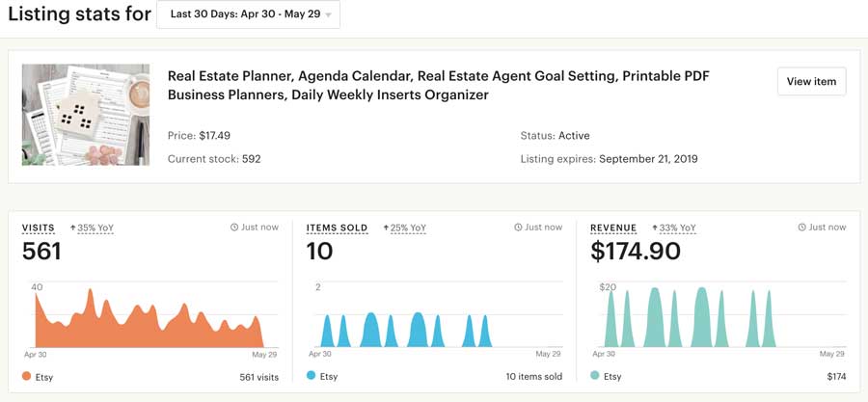Click the clock icon in the Items Sold card
868x402 pixels.
click(518, 228)
